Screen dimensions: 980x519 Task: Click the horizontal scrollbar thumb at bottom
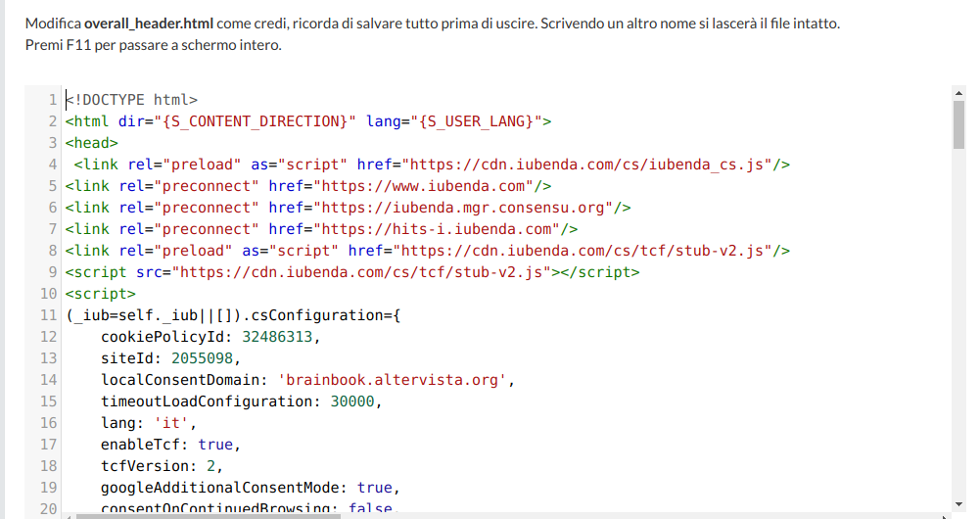click(209, 516)
